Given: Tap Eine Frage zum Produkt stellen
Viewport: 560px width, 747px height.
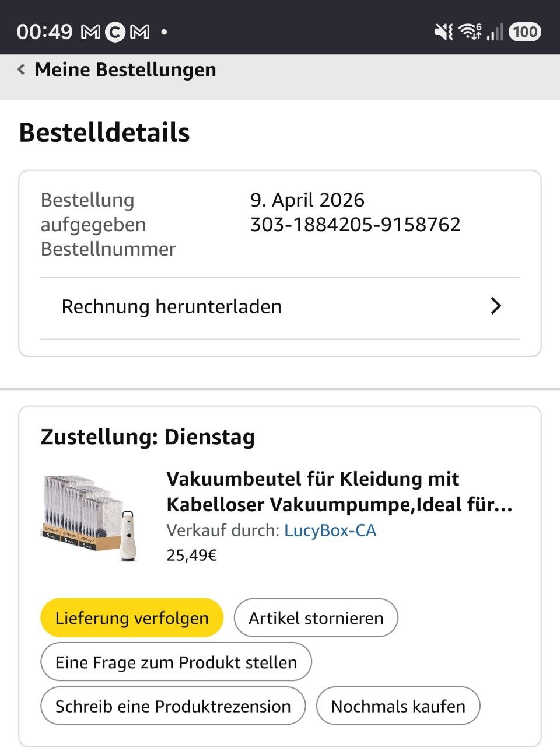Looking at the screenshot, I should pos(176,662).
